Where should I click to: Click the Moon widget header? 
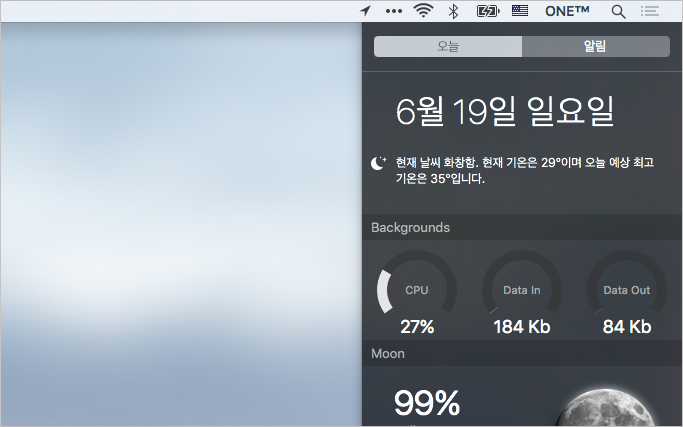click(522, 353)
